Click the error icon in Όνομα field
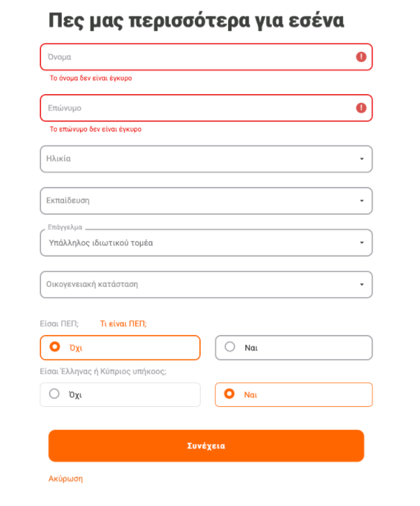The height and width of the screenshot is (506, 420). coord(361,57)
